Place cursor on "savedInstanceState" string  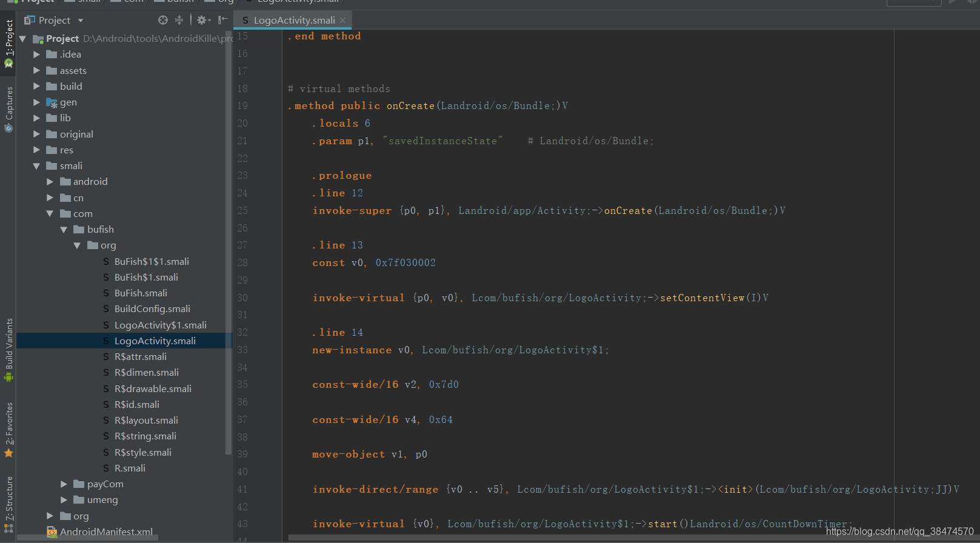click(442, 141)
